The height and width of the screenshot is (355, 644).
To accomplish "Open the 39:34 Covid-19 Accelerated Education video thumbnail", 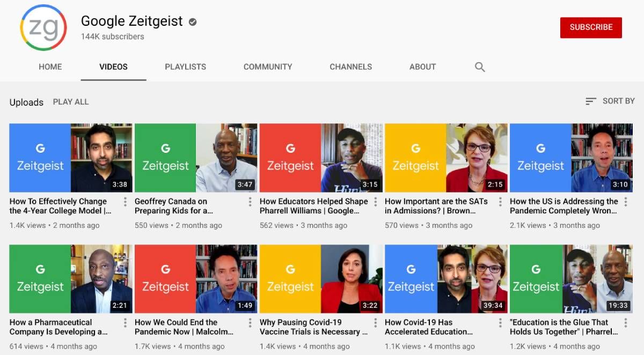I will [445, 279].
